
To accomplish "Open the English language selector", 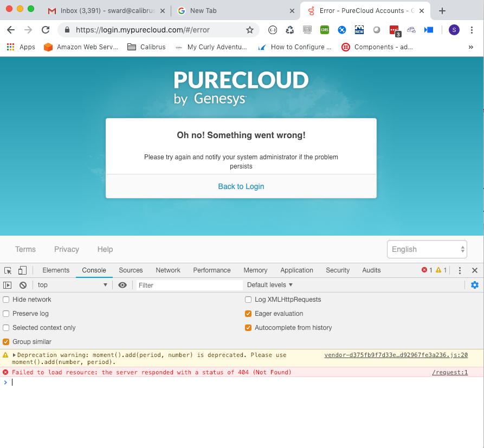I will pyautogui.click(x=427, y=249).
